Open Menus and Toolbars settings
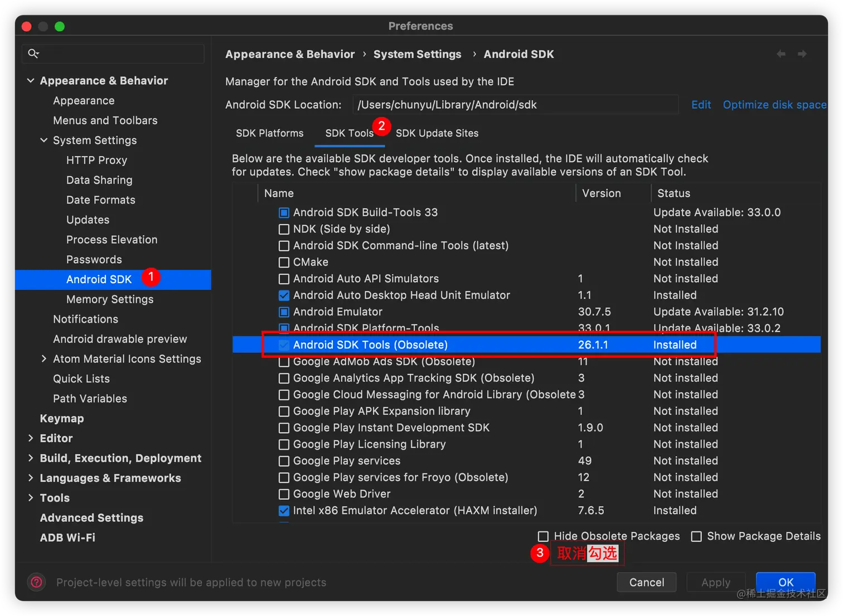The image size is (843, 616). click(x=105, y=120)
